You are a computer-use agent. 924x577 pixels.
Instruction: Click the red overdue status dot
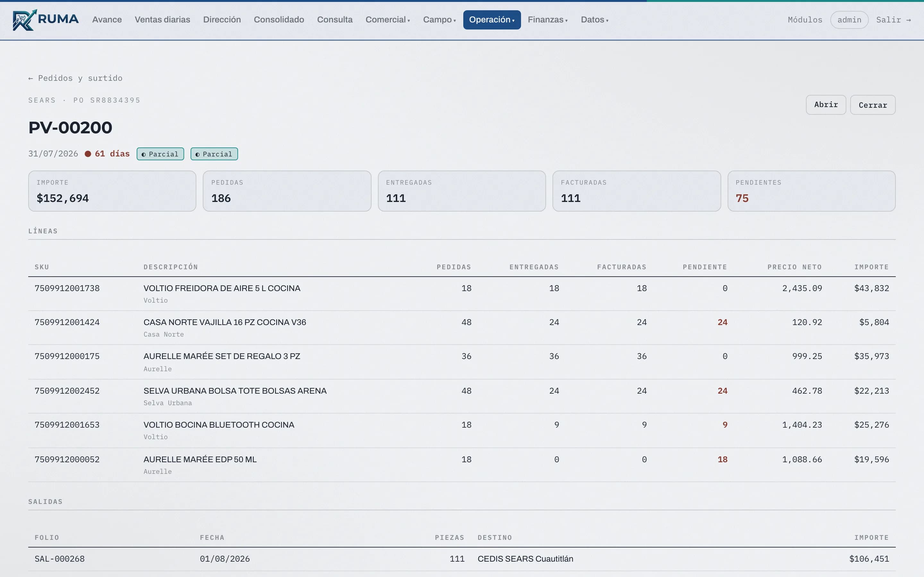88,154
